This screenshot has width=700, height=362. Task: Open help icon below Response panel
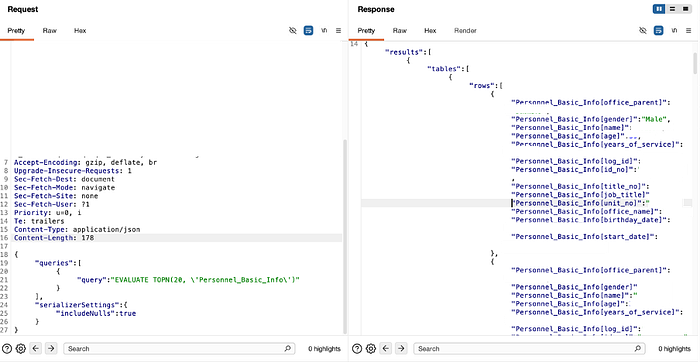357,349
